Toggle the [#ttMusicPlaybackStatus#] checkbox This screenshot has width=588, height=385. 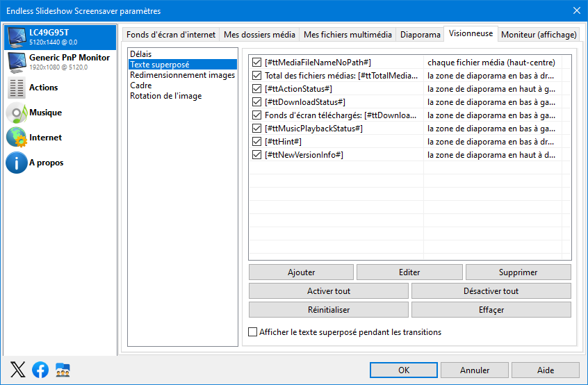pos(257,128)
